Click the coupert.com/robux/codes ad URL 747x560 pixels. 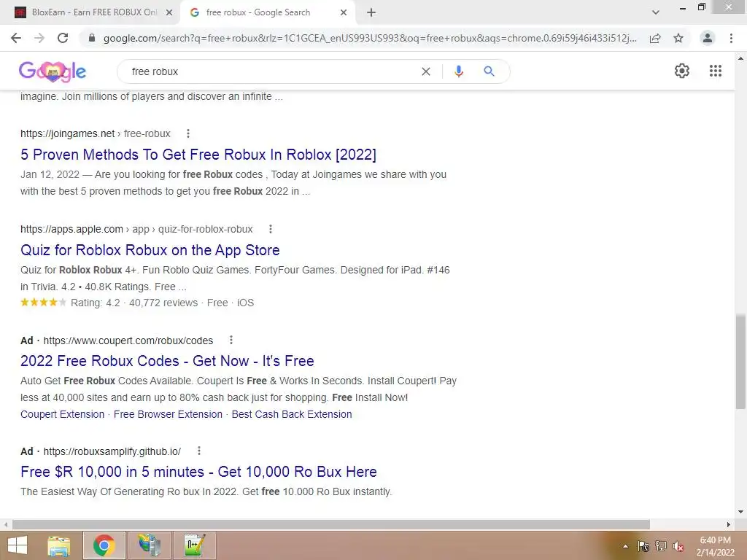click(x=128, y=341)
